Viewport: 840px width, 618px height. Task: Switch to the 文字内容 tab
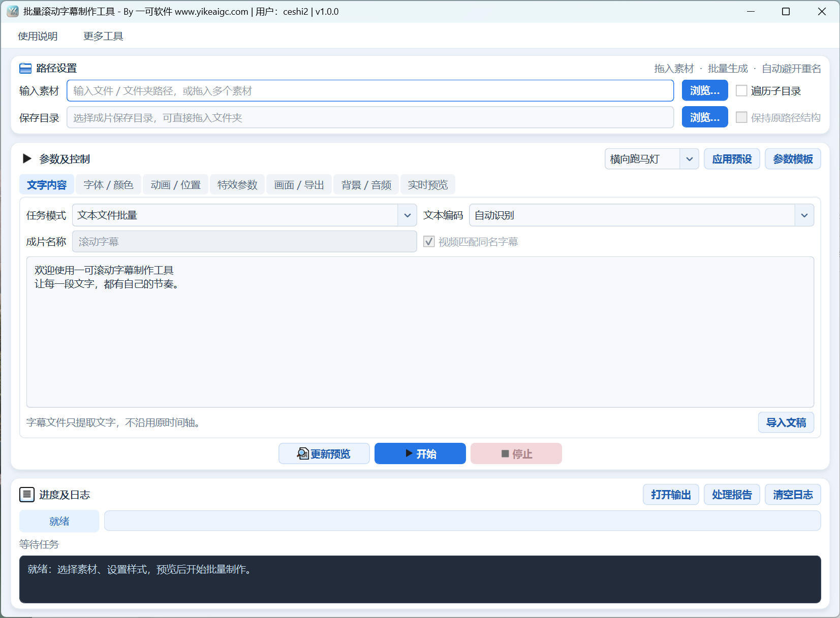click(x=47, y=185)
